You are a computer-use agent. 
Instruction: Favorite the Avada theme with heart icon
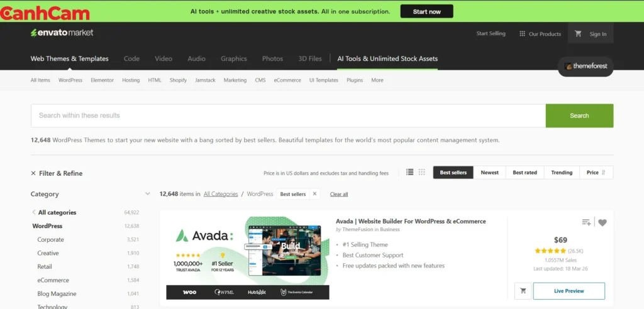(x=602, y=223)
